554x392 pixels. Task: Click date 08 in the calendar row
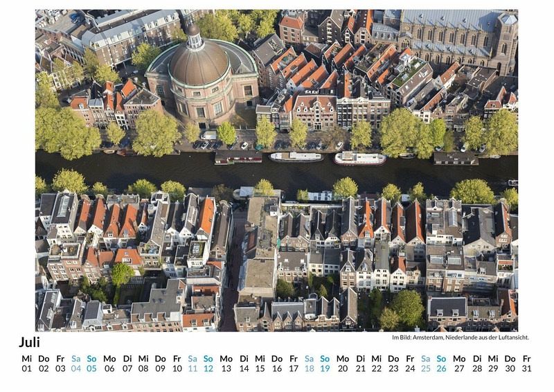click(x=143, y=368)
